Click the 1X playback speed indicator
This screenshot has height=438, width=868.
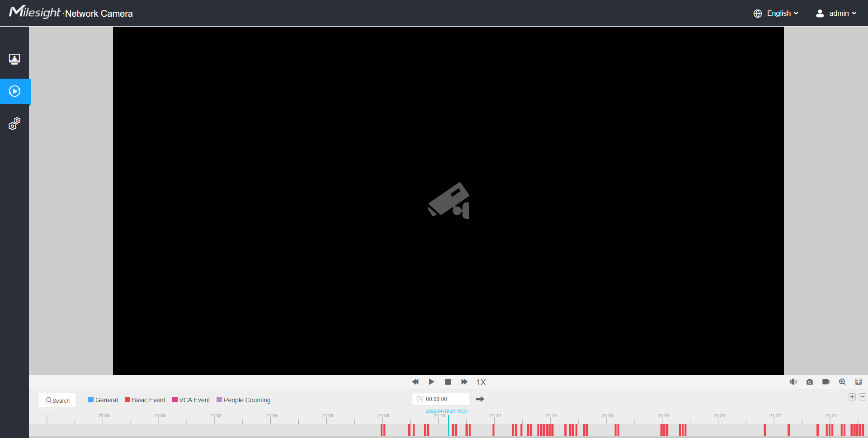(481, 382)
